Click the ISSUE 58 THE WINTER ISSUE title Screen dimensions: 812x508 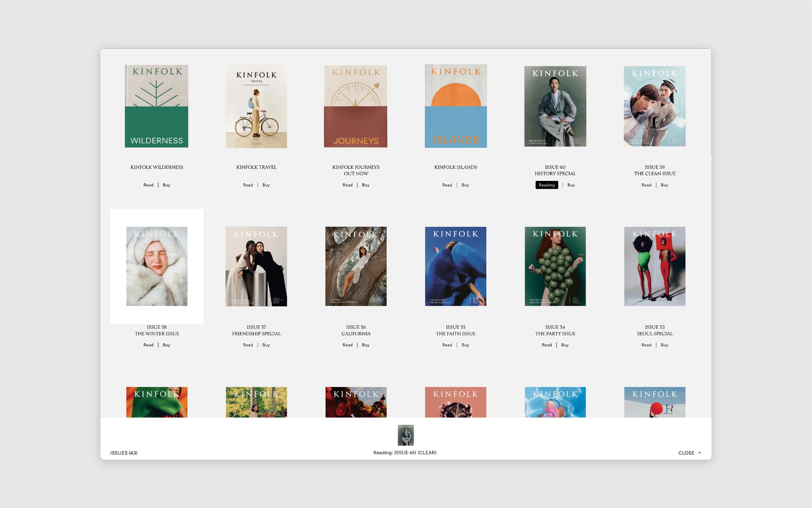157,330
